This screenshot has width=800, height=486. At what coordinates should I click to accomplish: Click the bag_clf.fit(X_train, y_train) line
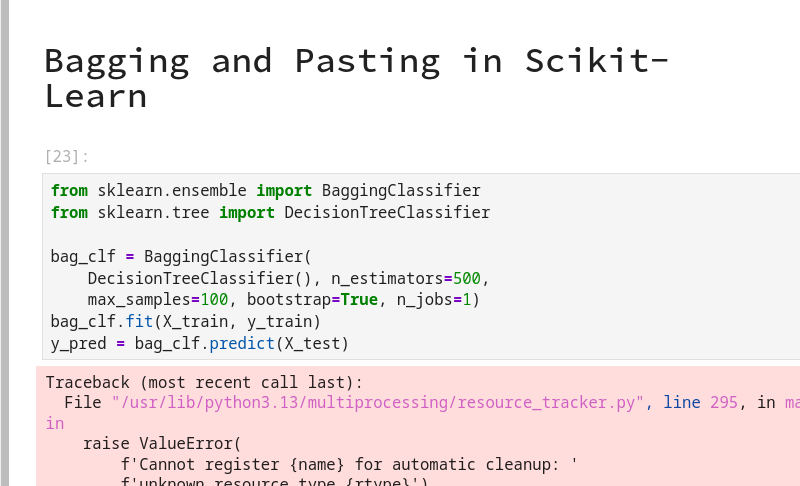[186, 322]
